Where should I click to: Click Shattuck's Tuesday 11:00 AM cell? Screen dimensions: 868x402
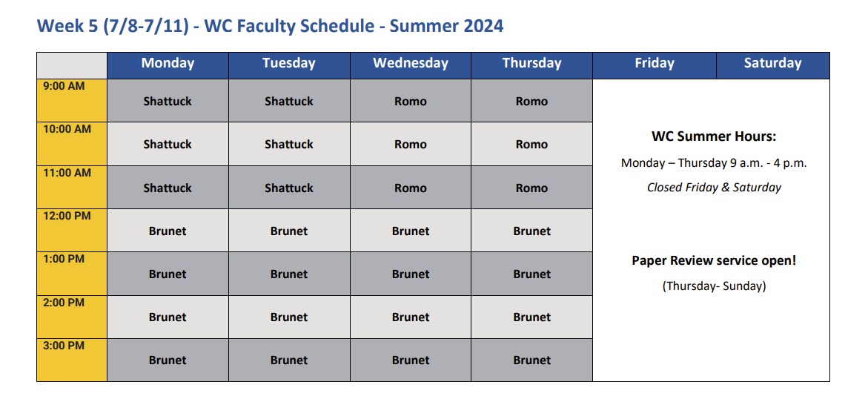point(289,188)
